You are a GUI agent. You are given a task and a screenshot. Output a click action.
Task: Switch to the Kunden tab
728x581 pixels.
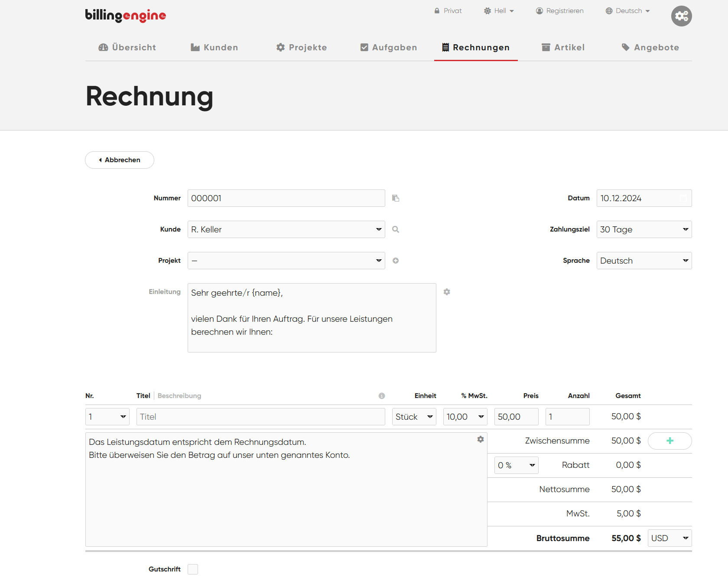(214, 47)
